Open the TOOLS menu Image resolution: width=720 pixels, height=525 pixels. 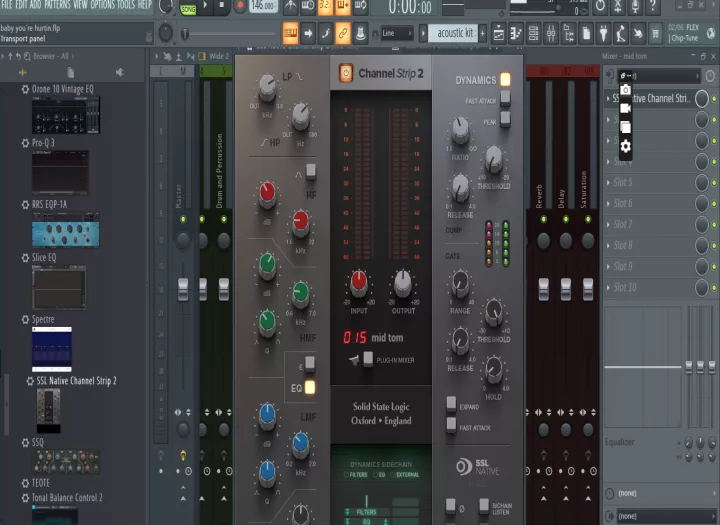[126, 5]
